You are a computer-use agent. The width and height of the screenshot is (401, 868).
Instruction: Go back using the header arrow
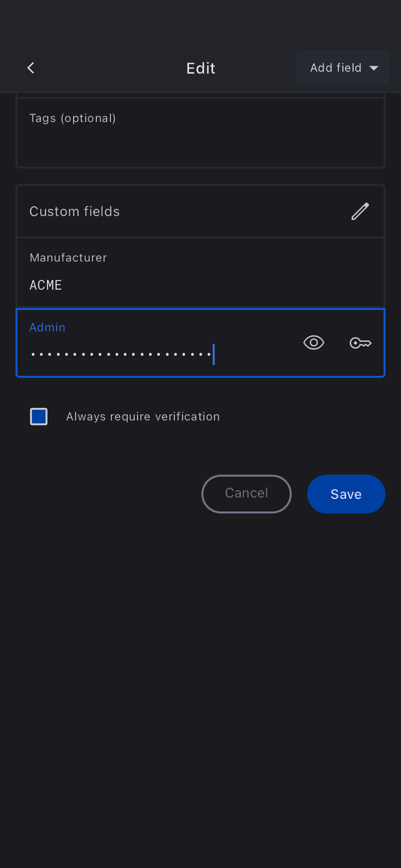pyautogui.click(x=31, y=68)
